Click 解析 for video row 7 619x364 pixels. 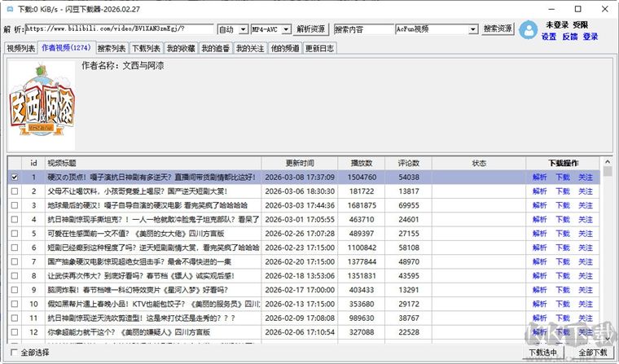point(540,261)
